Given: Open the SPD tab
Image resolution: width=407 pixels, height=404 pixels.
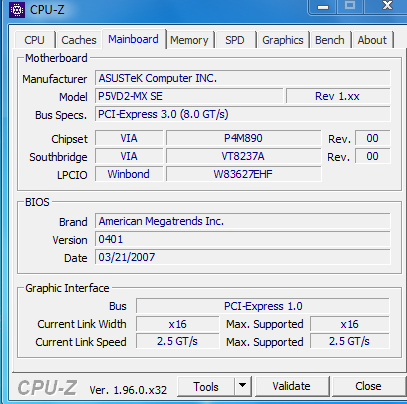Looking at the screenshot, I should [235, 40].
